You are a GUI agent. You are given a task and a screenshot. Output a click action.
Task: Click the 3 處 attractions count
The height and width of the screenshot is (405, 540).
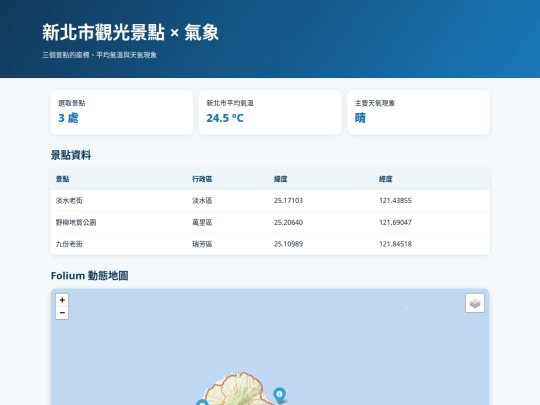pyautogui.click(x=68, y=118)
